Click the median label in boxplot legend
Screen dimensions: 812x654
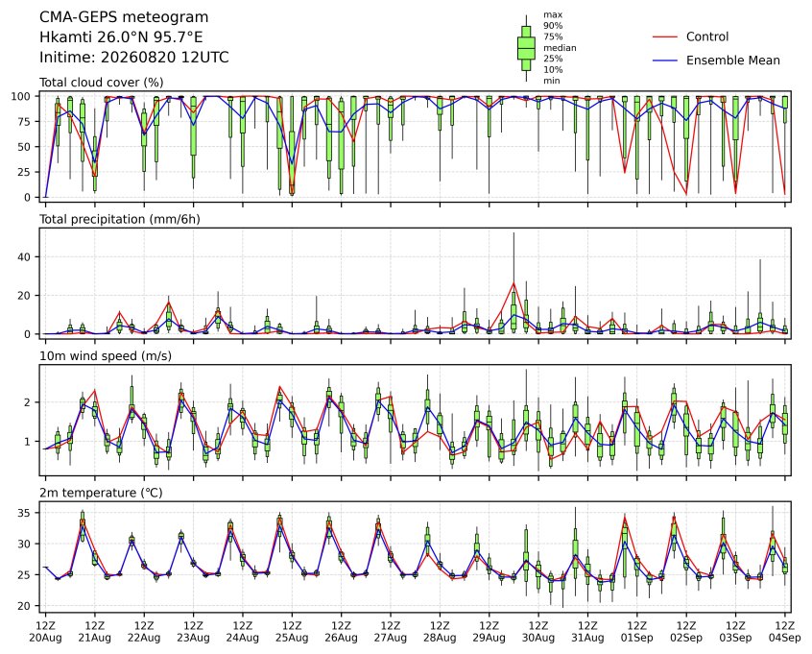[560, 48]
